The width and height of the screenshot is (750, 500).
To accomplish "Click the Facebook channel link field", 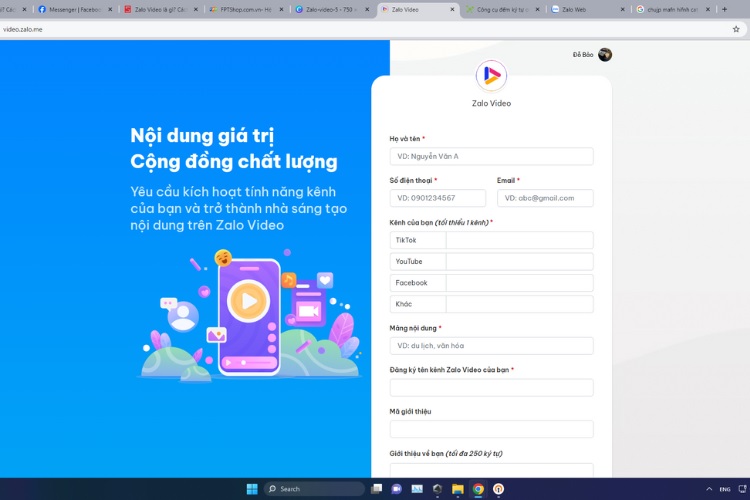I will tap(519, 283).
